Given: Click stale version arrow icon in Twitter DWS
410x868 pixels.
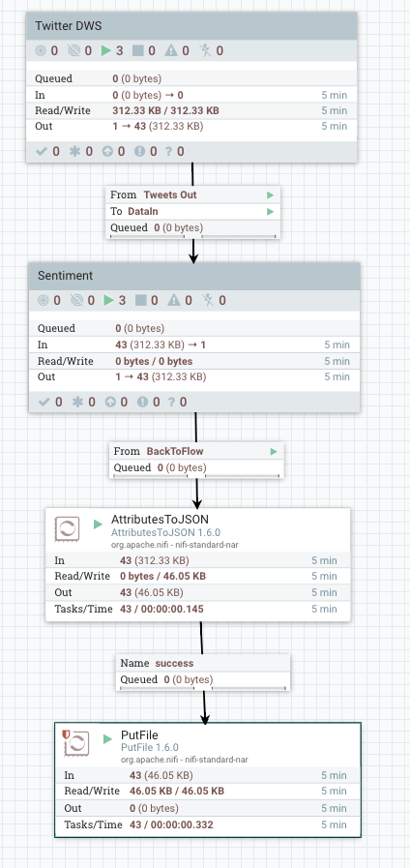Looking at the screenshot, I should tap(107, 151).
